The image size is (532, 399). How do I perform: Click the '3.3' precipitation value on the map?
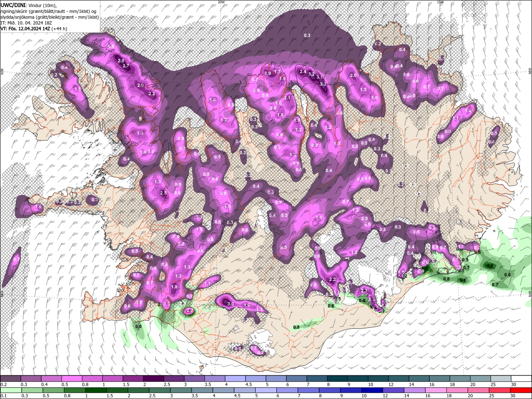click(323, 84)
